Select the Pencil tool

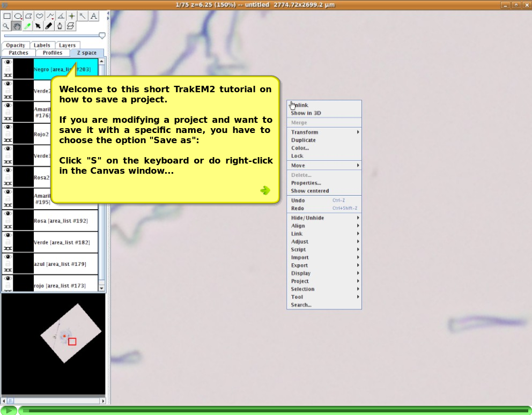[49, 26]
